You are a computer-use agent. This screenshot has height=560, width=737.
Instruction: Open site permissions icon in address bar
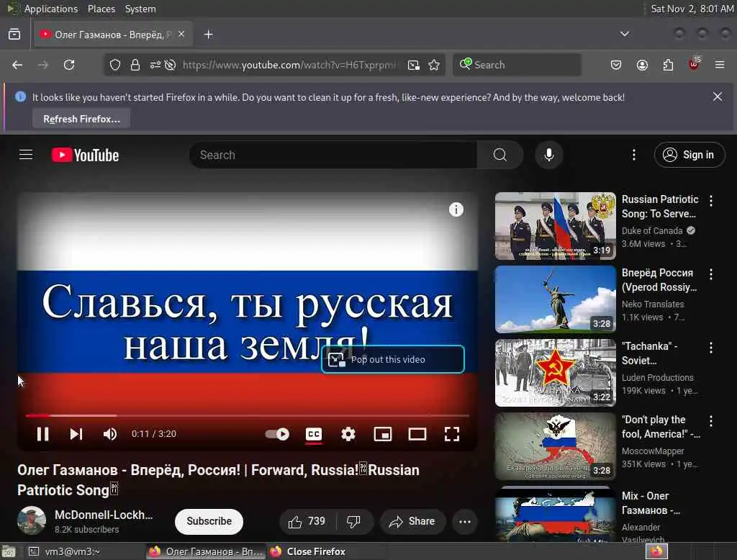tap(155, 65)
